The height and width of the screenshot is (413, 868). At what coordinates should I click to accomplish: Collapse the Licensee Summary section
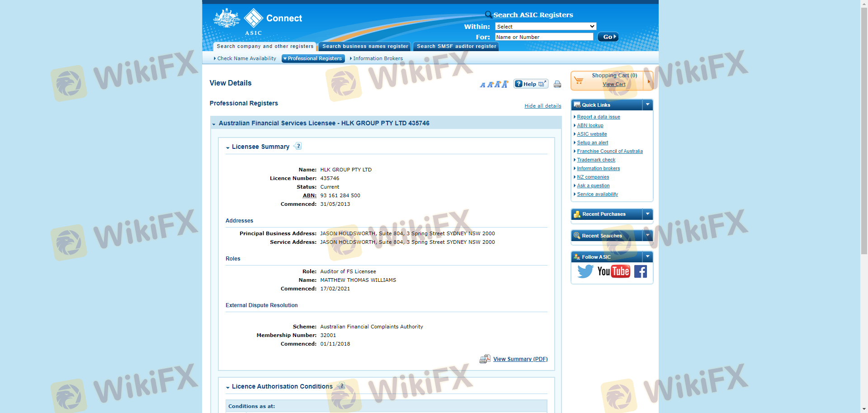(228, 147)
